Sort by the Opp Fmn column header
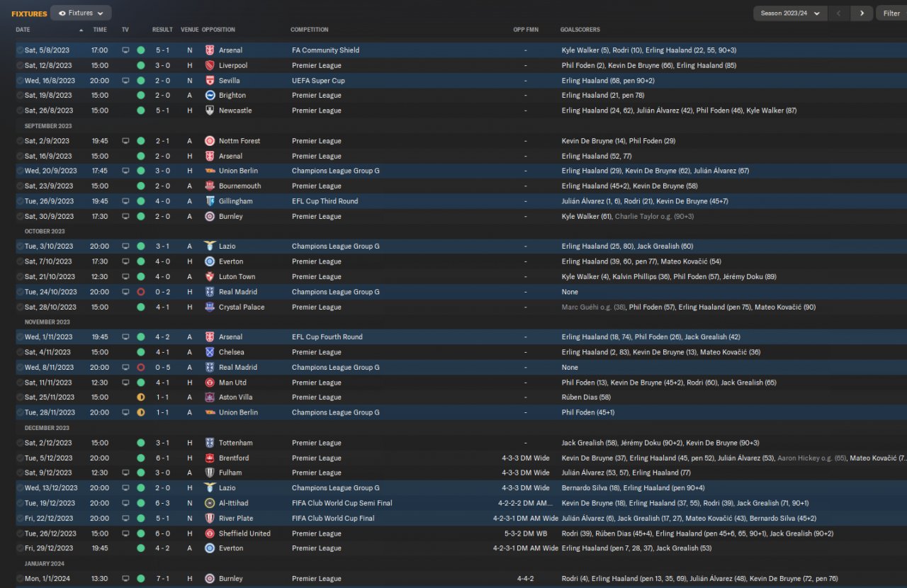Viewport: 907px width, 588px height. [x=525, y=30]
